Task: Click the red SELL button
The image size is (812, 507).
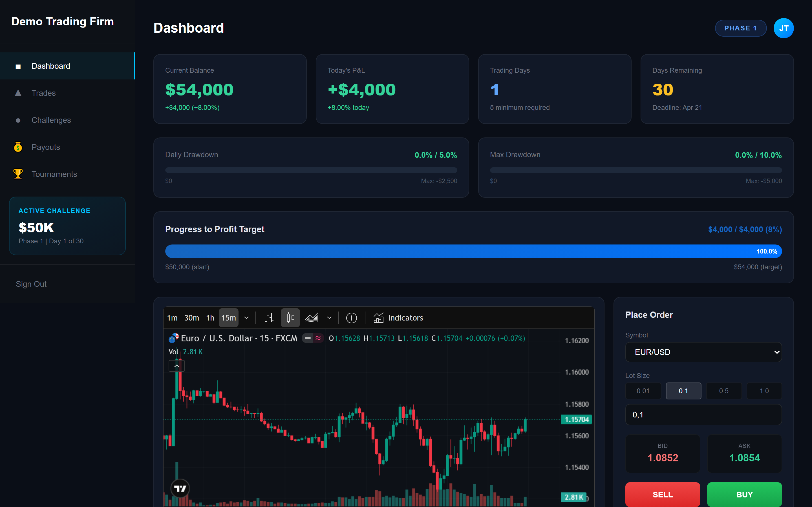Action: 662,494
